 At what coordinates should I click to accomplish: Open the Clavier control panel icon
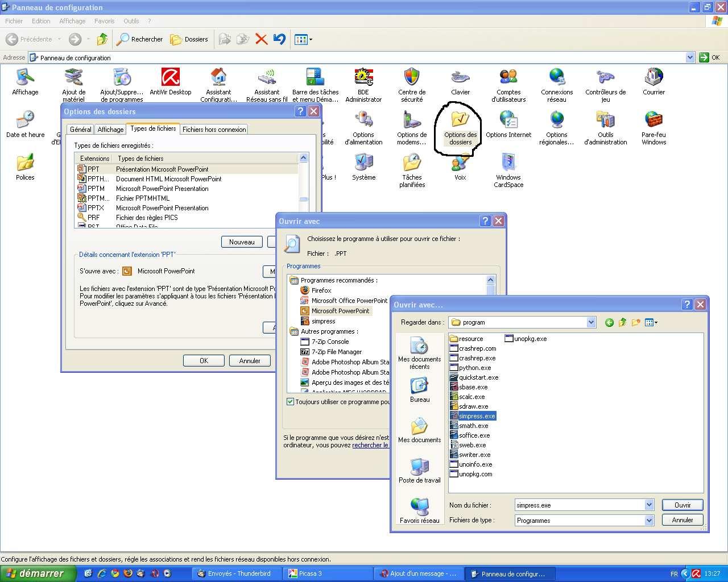point(460,82)
